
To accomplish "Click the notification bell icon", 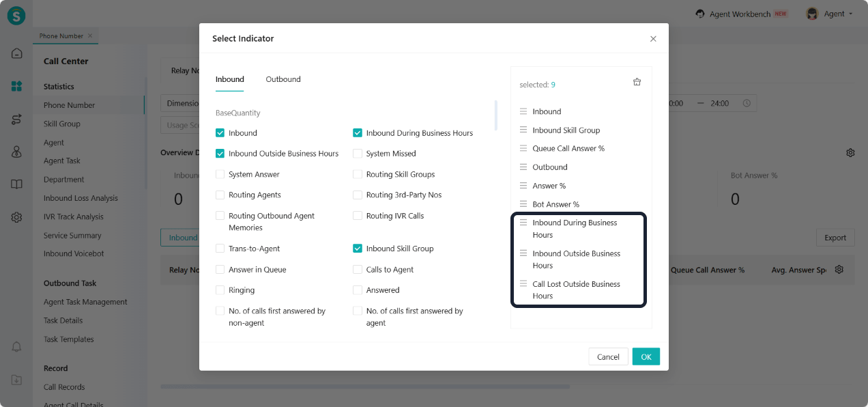I will [17, 348].
